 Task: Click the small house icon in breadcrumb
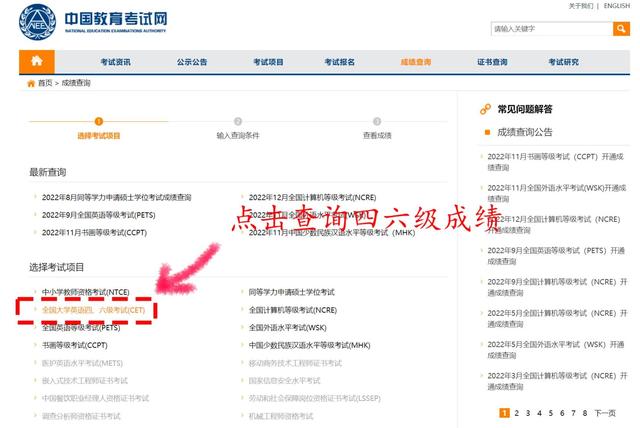31,83
